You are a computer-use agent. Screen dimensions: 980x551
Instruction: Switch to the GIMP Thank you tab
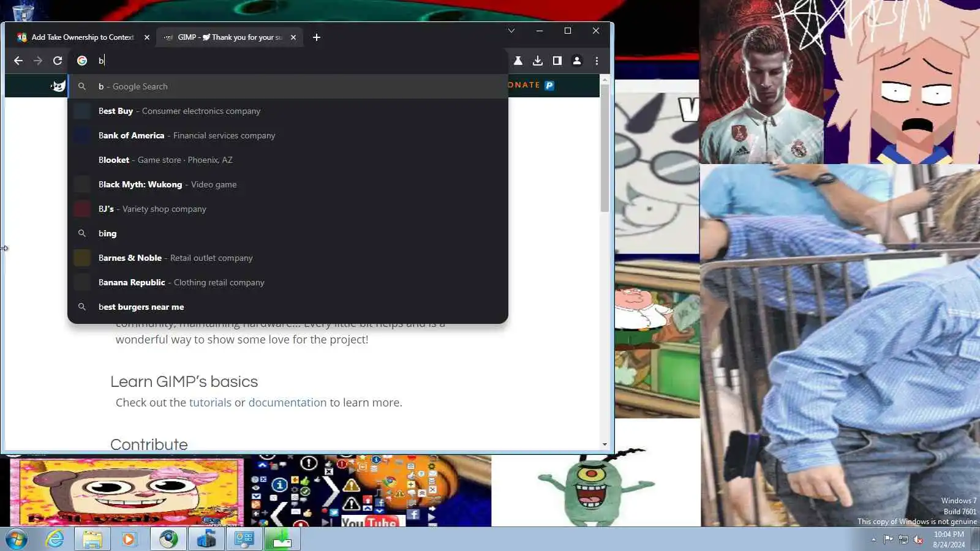click(230, 37)
